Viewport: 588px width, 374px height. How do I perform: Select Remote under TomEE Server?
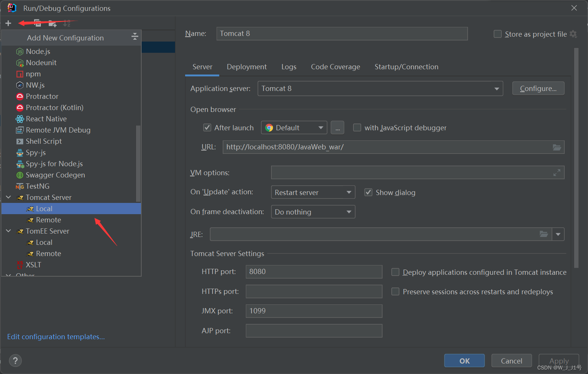[x=71, y=253]
